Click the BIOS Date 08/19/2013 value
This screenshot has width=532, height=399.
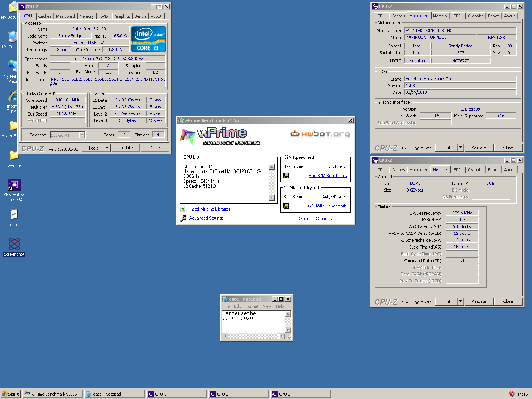pos(460,92)
